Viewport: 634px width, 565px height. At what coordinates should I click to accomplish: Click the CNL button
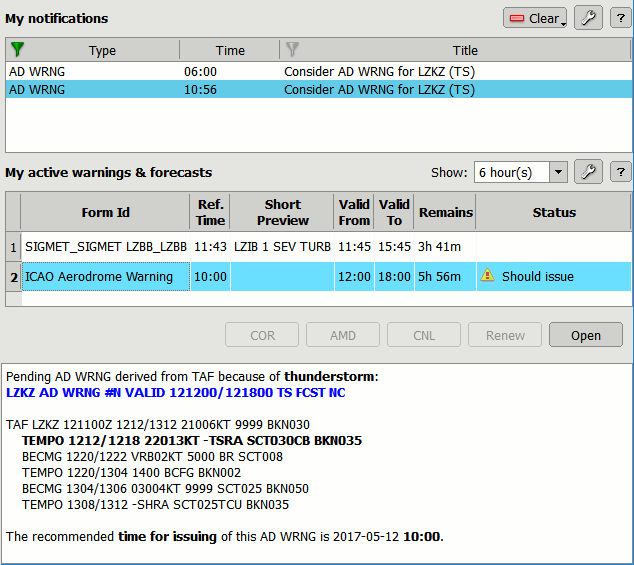pyautogui.click(x=424, y=335)
